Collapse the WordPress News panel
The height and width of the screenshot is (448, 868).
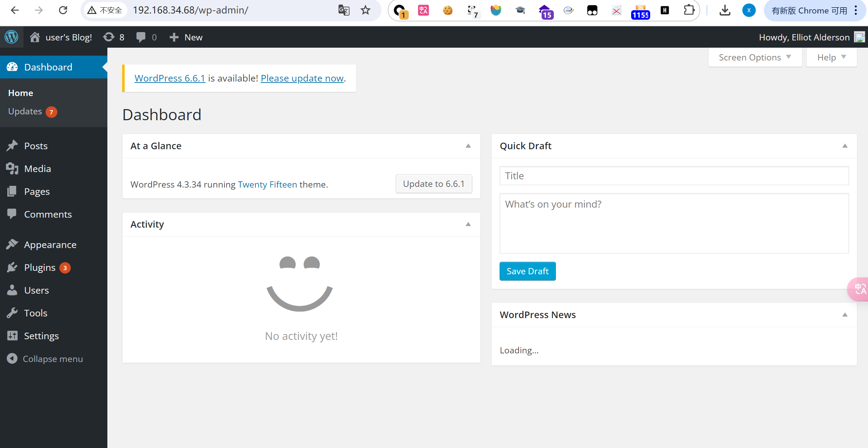pyautogui.click(x=845, y=315)
